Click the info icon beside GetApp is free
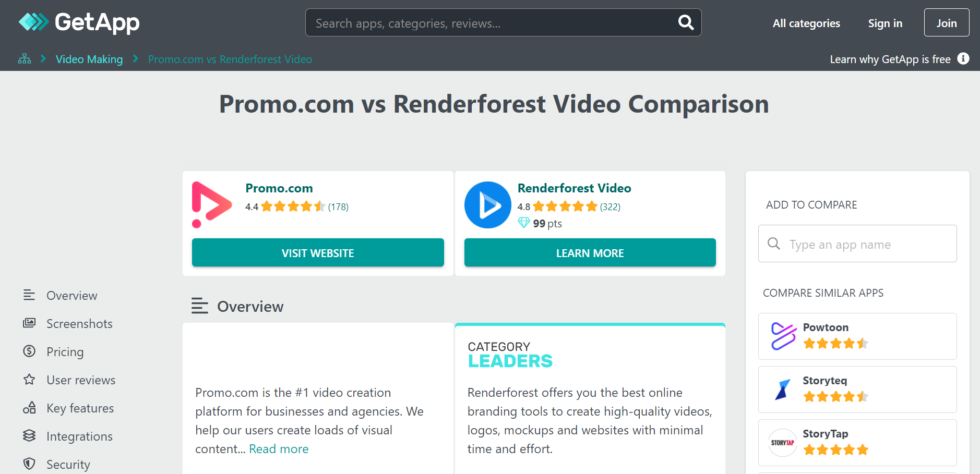The height and width of the screenshot is (474, 980). pos(963,59)
